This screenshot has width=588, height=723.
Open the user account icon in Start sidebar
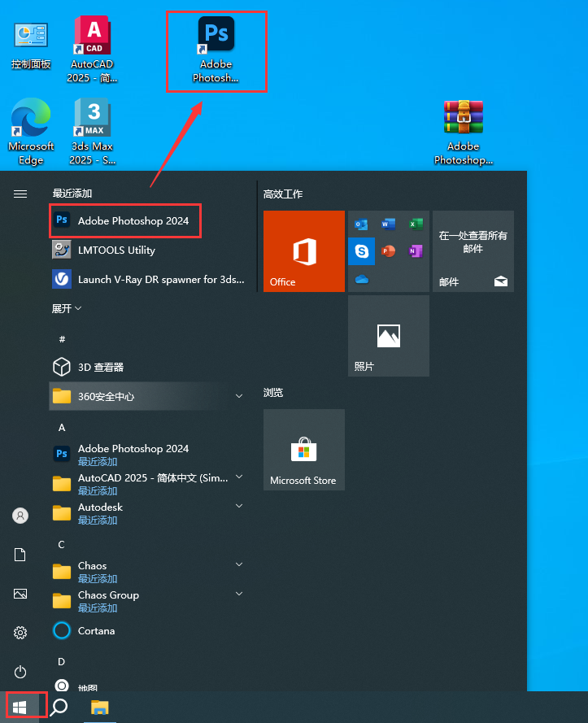tap(20, 515)
